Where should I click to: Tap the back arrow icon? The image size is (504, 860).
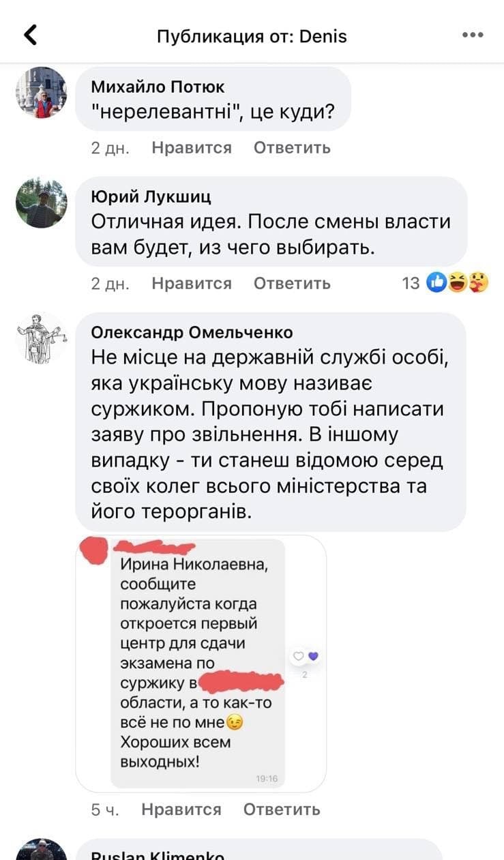tap(30, 35)
